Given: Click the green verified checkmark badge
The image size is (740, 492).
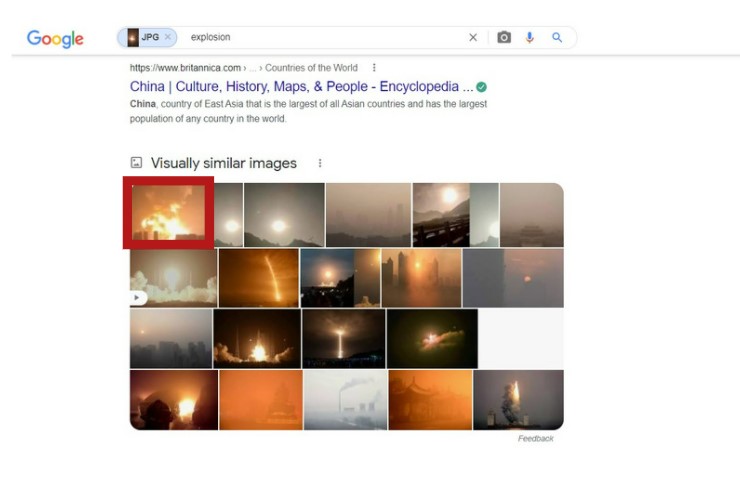Looking at the screenshot, I should (x=481, y=87).
